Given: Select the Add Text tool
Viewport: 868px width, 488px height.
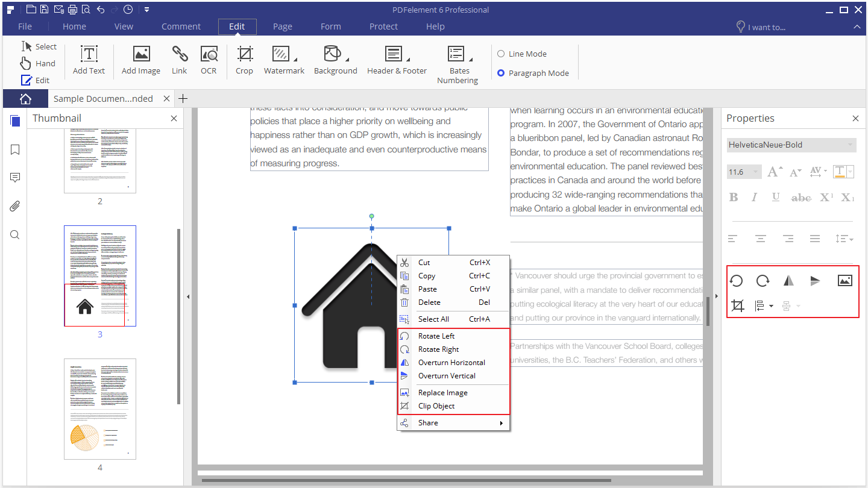Looking at the screenshot, I should [89, 60].
